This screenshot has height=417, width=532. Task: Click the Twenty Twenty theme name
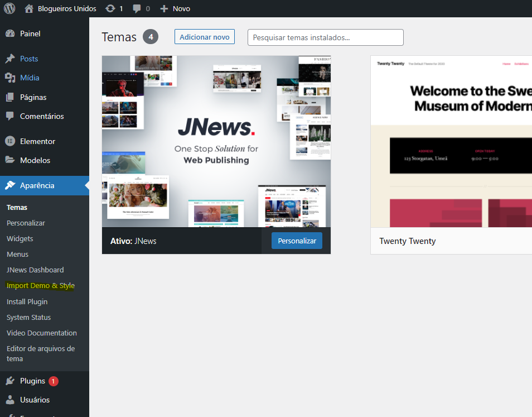click(408, 241)
